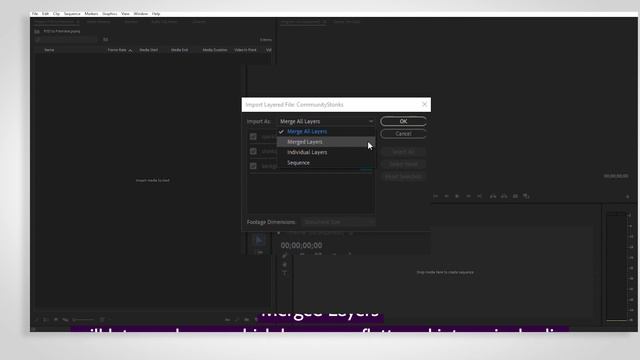Click the timeline timecode 00;00;00;00

tap(301, 245)
